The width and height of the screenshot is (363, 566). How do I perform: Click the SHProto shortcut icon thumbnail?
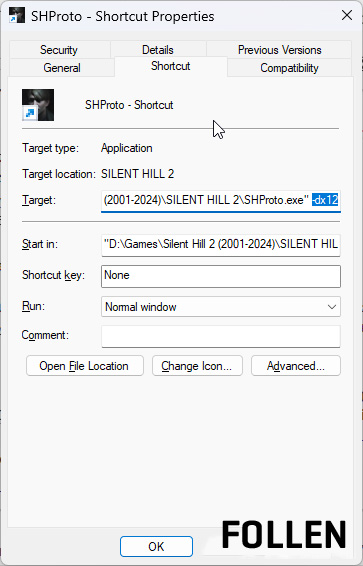point(38,105)
